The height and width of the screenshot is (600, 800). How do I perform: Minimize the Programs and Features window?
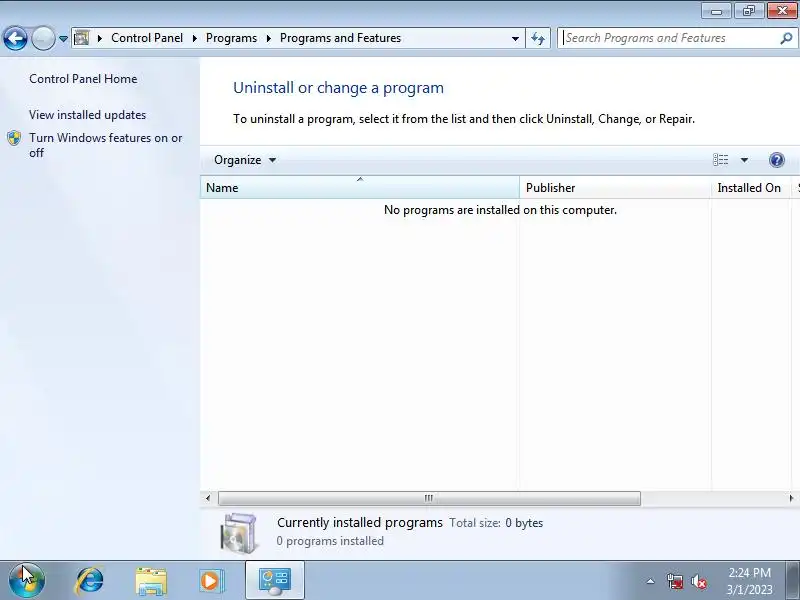[716, 11]
